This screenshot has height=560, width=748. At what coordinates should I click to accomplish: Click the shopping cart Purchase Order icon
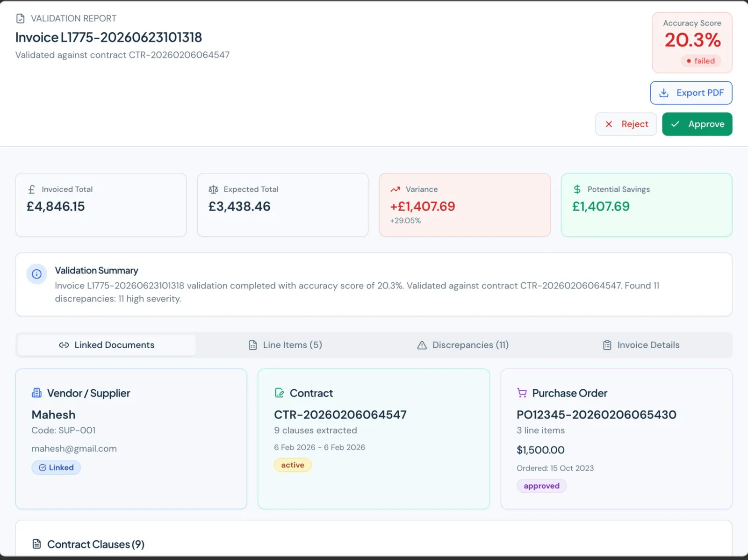pos(522,393)
